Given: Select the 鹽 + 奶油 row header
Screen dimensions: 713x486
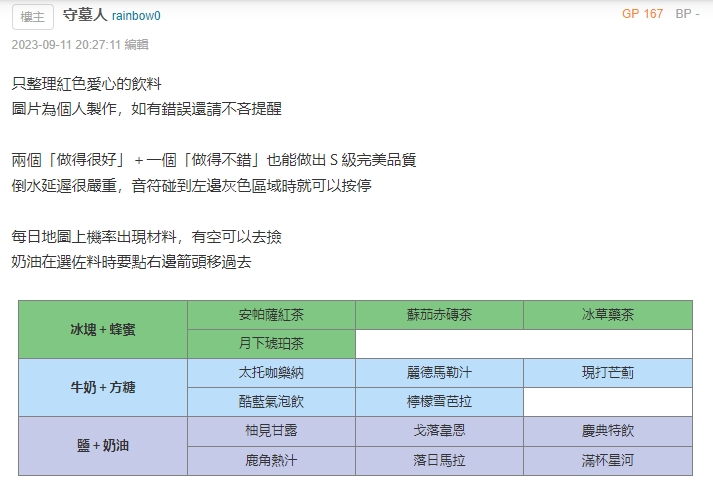Looking at the screenshot, I should pyautogui.click(x=103, y=445).
